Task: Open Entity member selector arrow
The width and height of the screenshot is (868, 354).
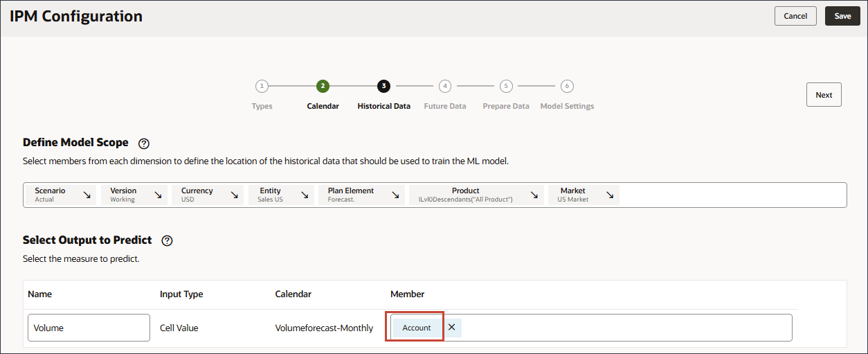Action: pos(305,195)
